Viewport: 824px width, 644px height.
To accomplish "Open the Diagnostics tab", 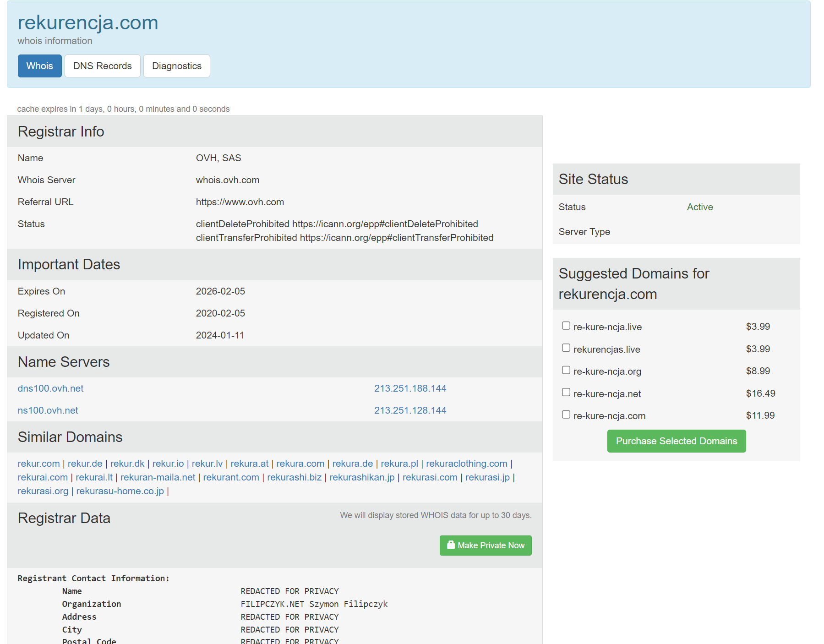I will tap(177, 66).
